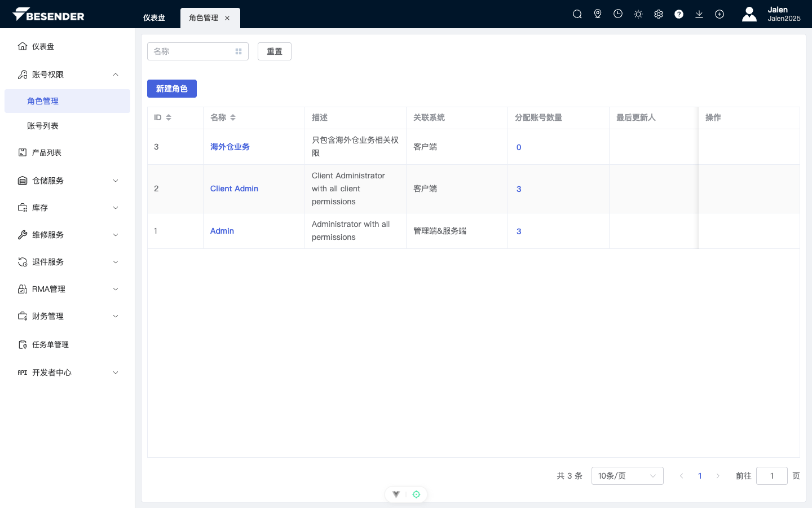Click the circled plus icon in header
Screen dimensions: 812x508
click(720, 14)
